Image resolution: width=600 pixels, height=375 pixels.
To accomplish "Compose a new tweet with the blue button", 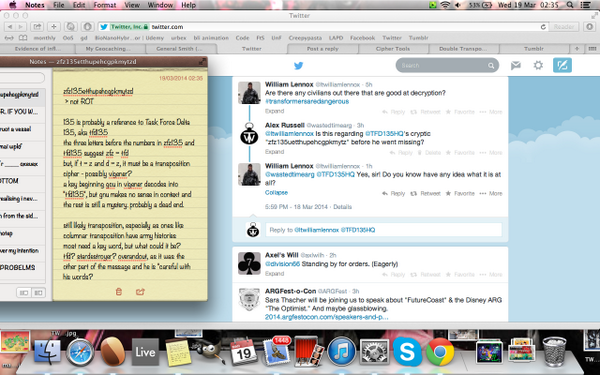I will coord(562,65).
